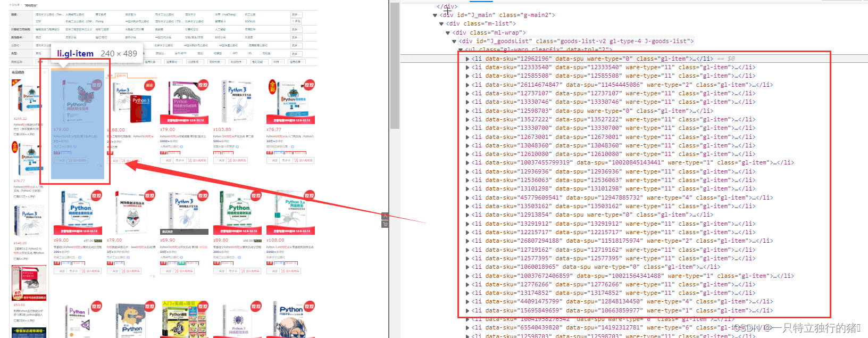The width and height of the screenshot is (868, 338).
Task: Select li row with data-sku 12215717
Action: point(613,232)
